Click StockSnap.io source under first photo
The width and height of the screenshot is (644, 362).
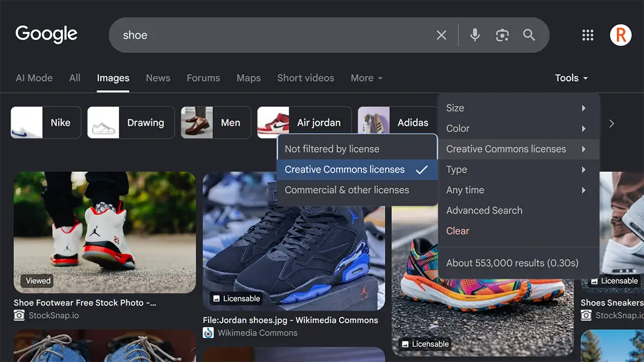54,315
